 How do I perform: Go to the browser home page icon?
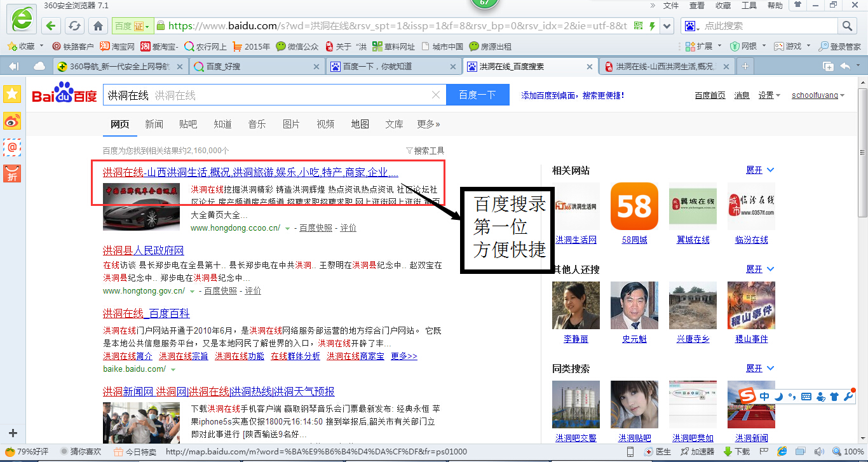pyautogui.click(x=98, y=26)
